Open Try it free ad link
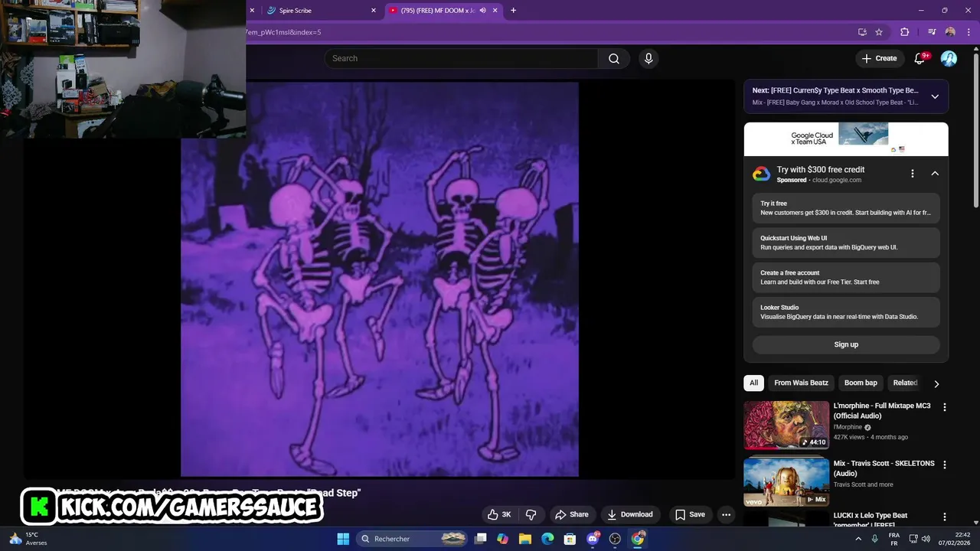 846,208
